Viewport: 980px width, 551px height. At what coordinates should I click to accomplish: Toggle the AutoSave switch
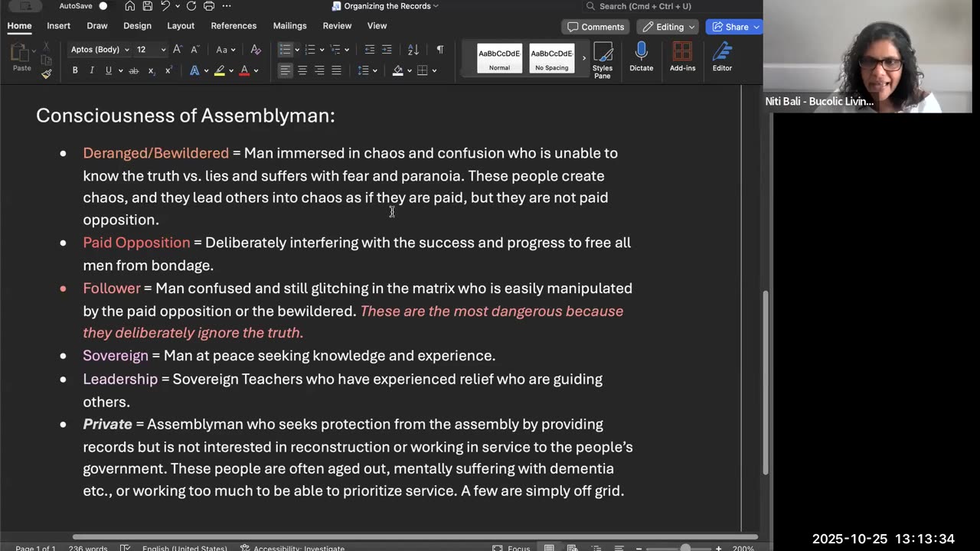click(x=103, y=6)
